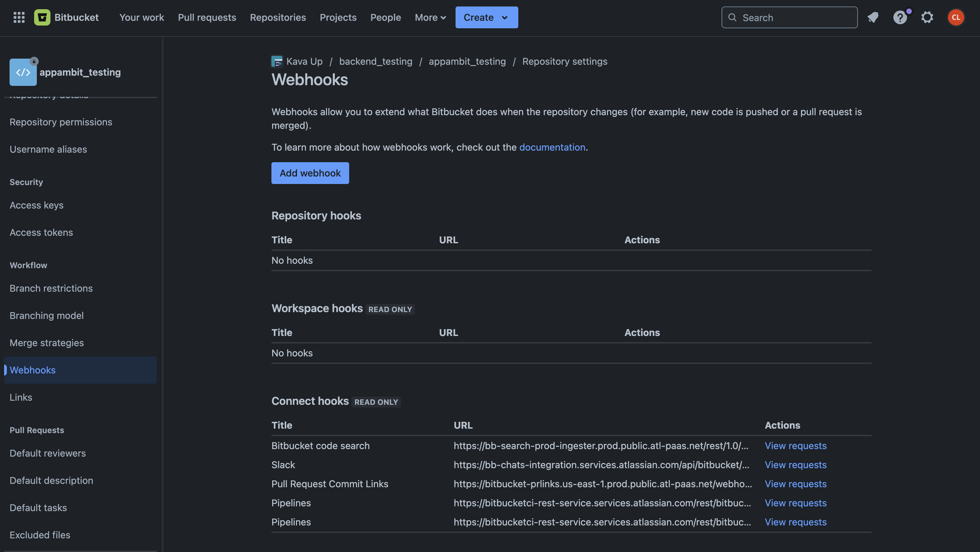Click the Bitbucket logo icon
The width and height of the screenshot is (980, 552).
pos(42,17)
